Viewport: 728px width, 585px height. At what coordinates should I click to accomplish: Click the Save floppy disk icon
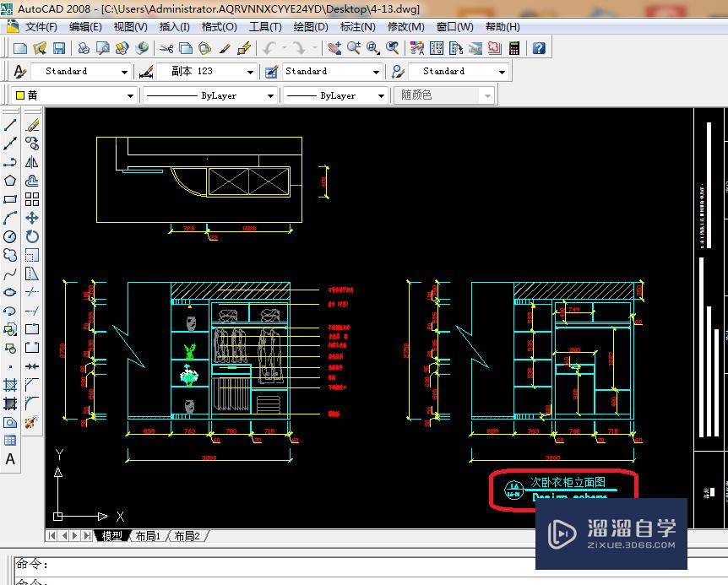(59, 48)
